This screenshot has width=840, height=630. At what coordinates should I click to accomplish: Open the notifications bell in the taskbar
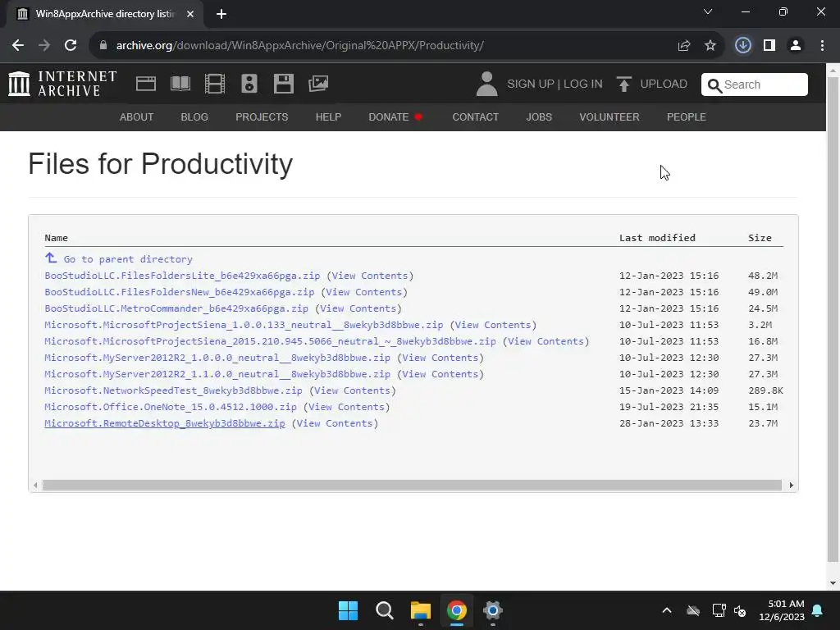[818, 610]
